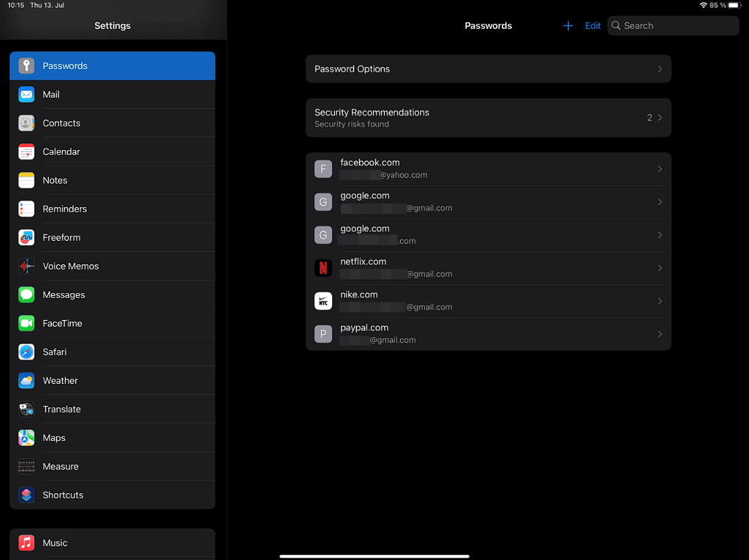Select the Shortcuts icon
The height and width of the screenshot is (560, 749).
(26, 495)
